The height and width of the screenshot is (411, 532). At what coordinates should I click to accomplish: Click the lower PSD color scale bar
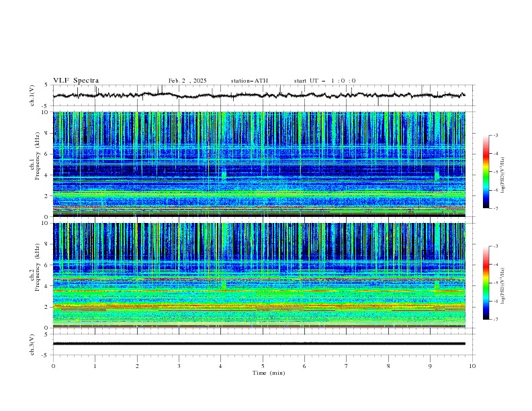coord(486,283)
